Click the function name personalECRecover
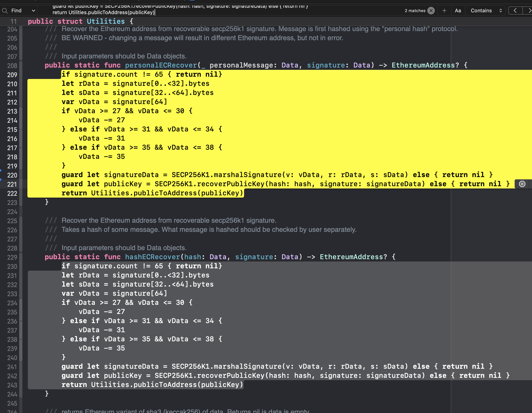532x413 pixels. click(161, 65)
